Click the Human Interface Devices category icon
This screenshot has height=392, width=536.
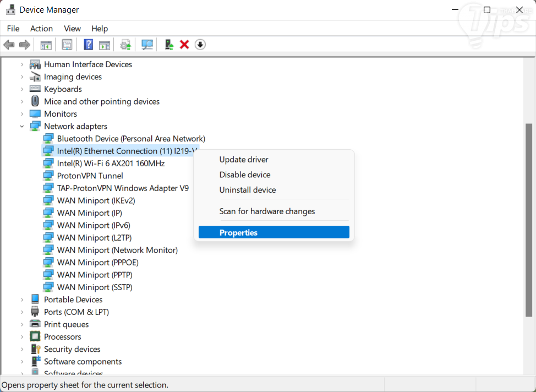[35, 64]
